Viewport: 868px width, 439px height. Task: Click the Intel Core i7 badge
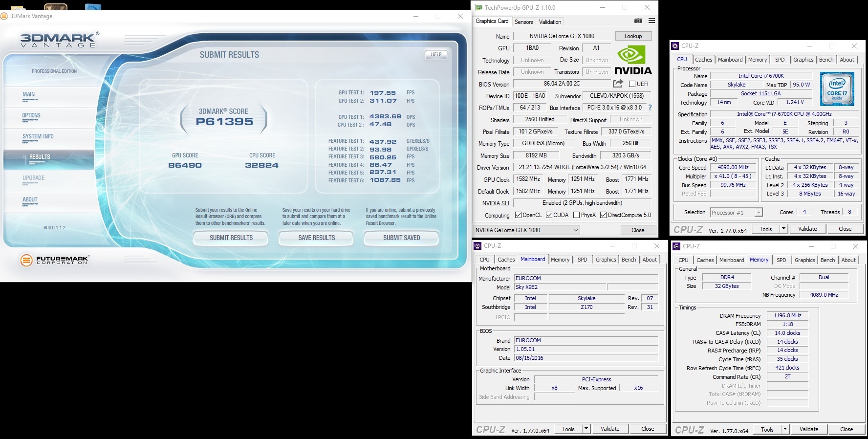click(837, 88)
